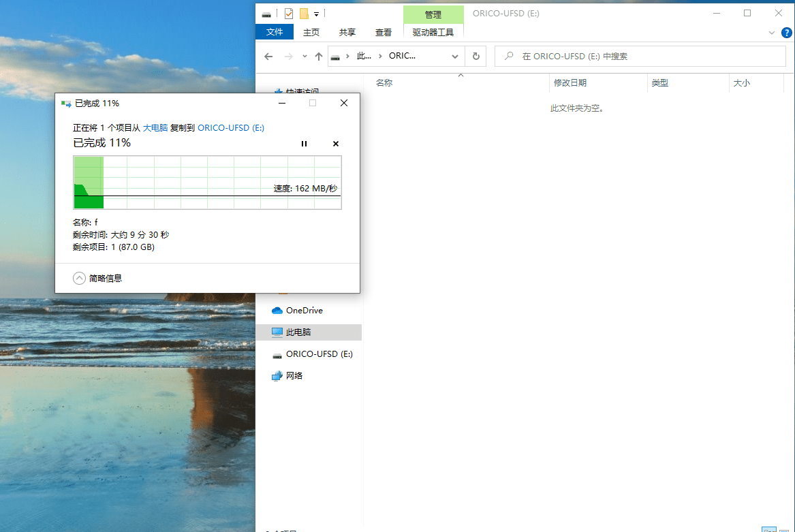Click the copy speed progress graph

point(207,182)
